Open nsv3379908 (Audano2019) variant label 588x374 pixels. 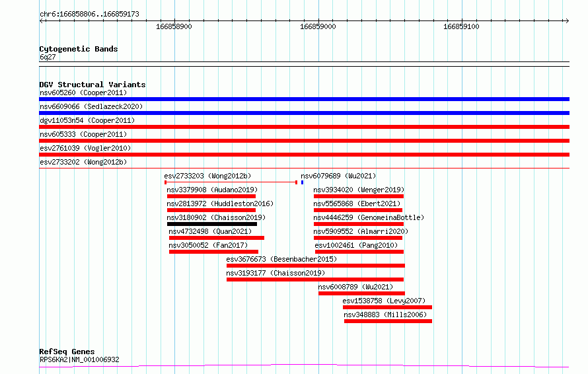pyautogui.click(x=212, y=190)
